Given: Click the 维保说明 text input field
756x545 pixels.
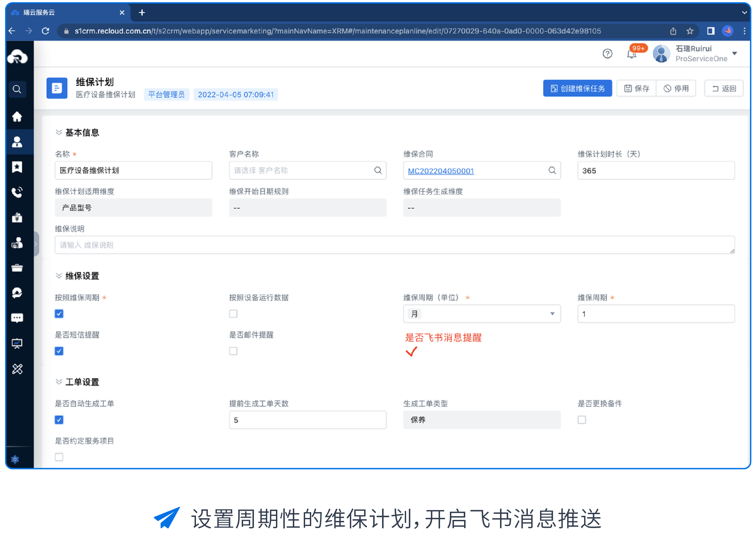Looking at the screenshot, I should 394,245.
